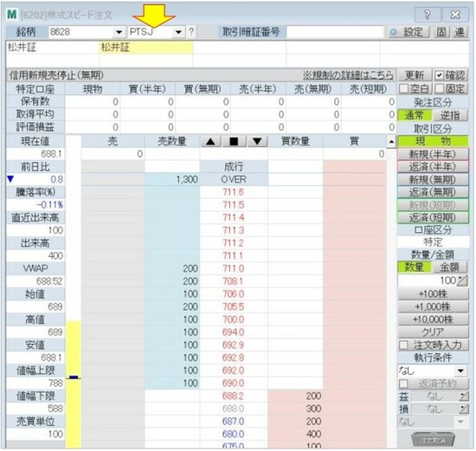
Task: Open the PTSJ market dropdown
Action: (178, 32)
